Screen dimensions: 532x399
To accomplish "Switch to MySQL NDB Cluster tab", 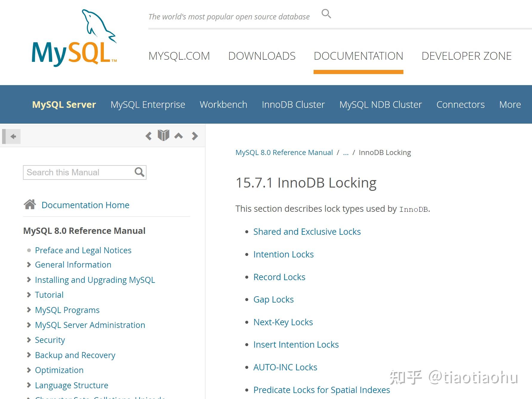I will 381,105.
